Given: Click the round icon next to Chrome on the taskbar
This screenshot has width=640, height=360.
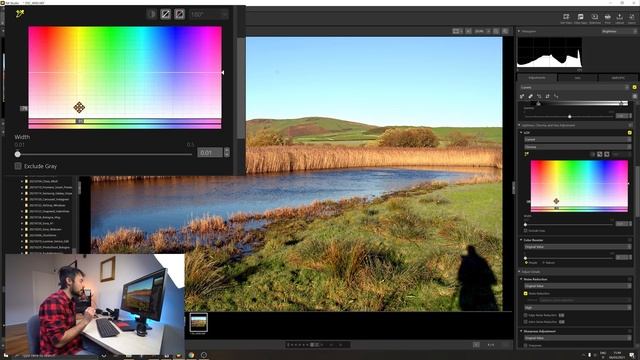Looking at the screenshot, I should pyautogui.click(x=204, y=355).
